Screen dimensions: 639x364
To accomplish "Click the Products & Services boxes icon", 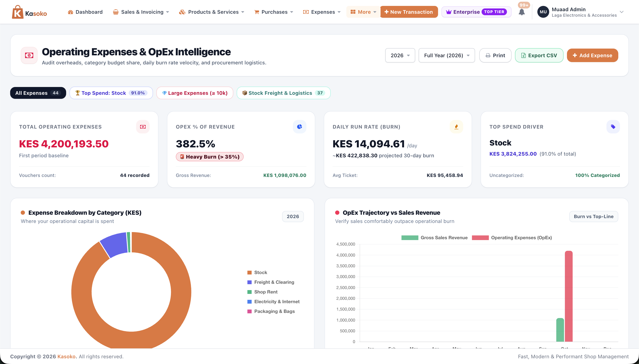I will point(182,12).
